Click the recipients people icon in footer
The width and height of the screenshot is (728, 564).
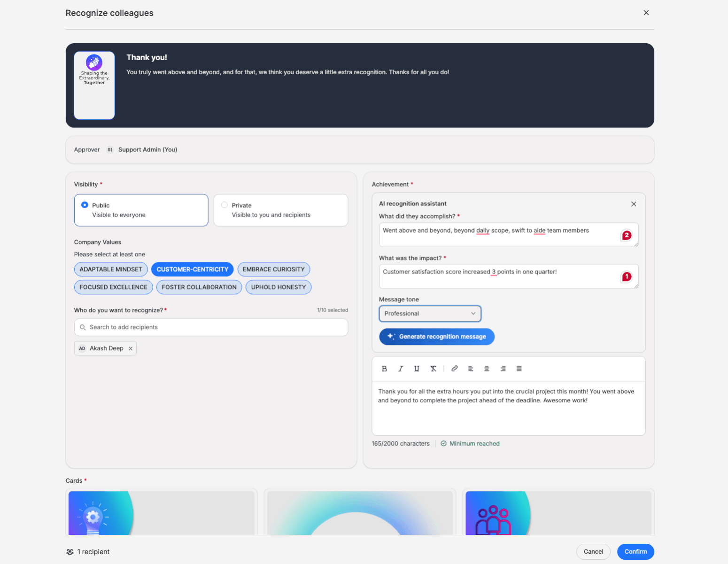[x=70, y=552]
